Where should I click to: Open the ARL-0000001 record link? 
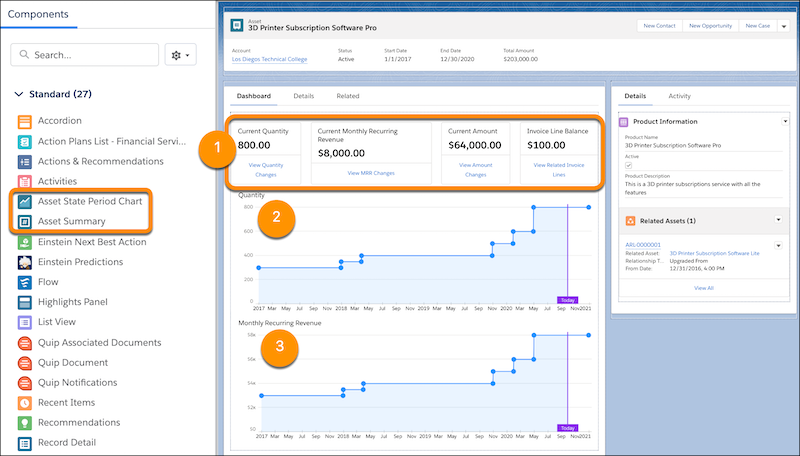tap(643, 245)
